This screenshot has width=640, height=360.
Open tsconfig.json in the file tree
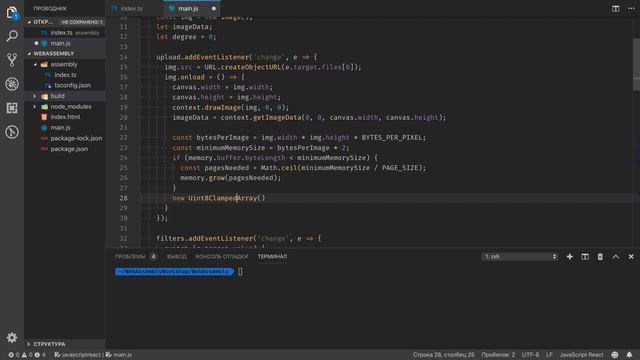tap(65, 85)
